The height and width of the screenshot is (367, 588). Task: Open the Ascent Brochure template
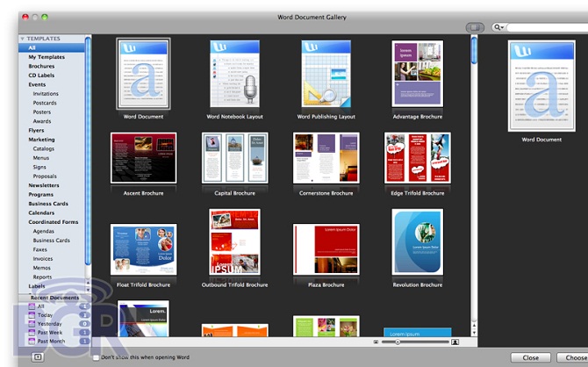click(143, 158)
